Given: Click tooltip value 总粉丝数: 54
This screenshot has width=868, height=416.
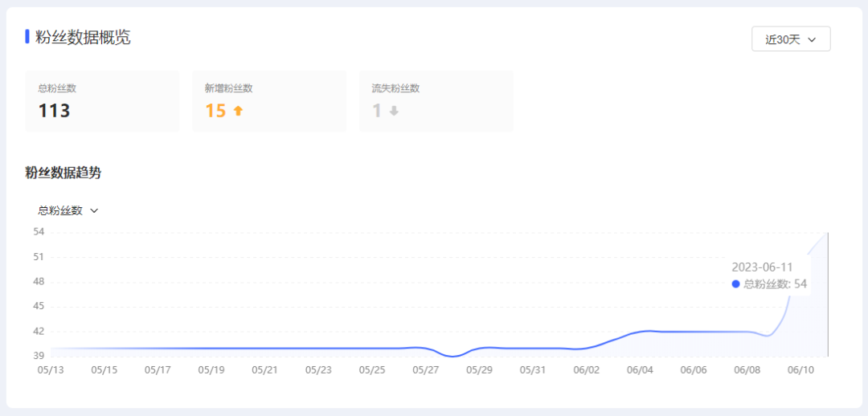Looking at the screenshot, I should click(775, 284).
